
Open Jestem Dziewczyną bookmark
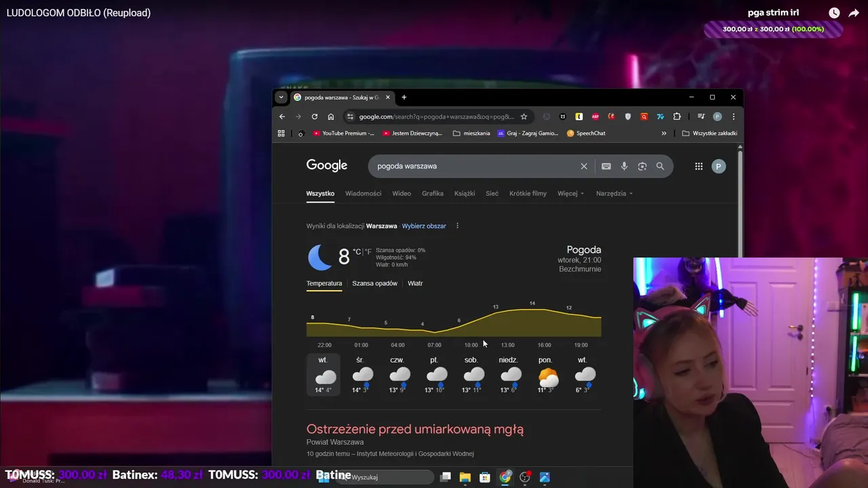[412, 134]
